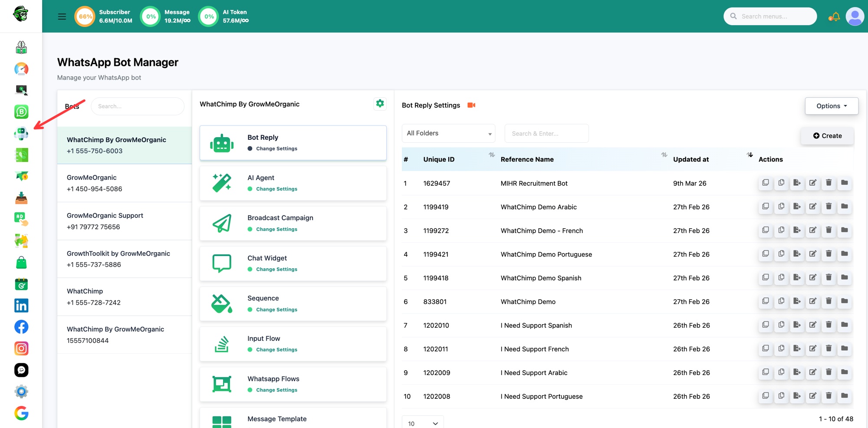Export the WhatChimp Demo Portuguese bot

point(797,254)
